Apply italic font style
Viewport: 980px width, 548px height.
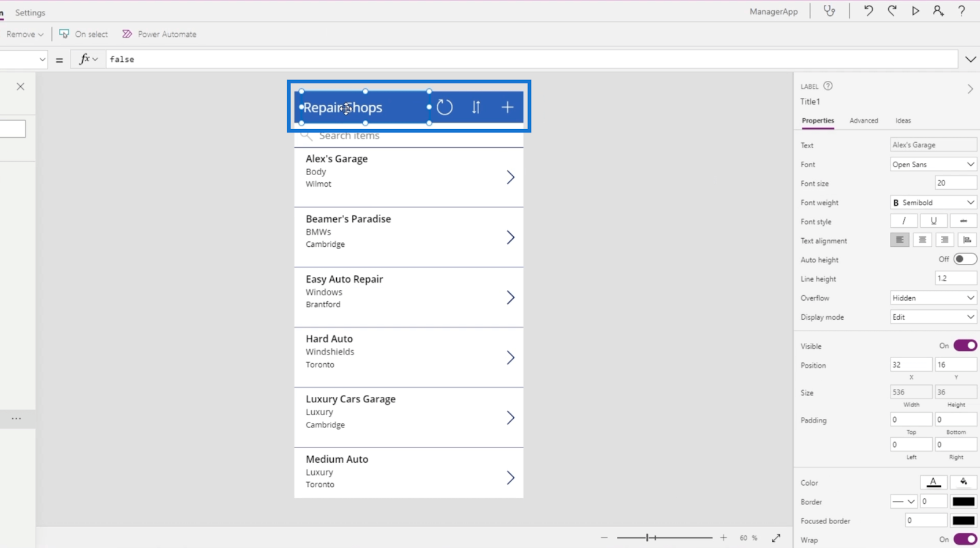coord(904,221)
